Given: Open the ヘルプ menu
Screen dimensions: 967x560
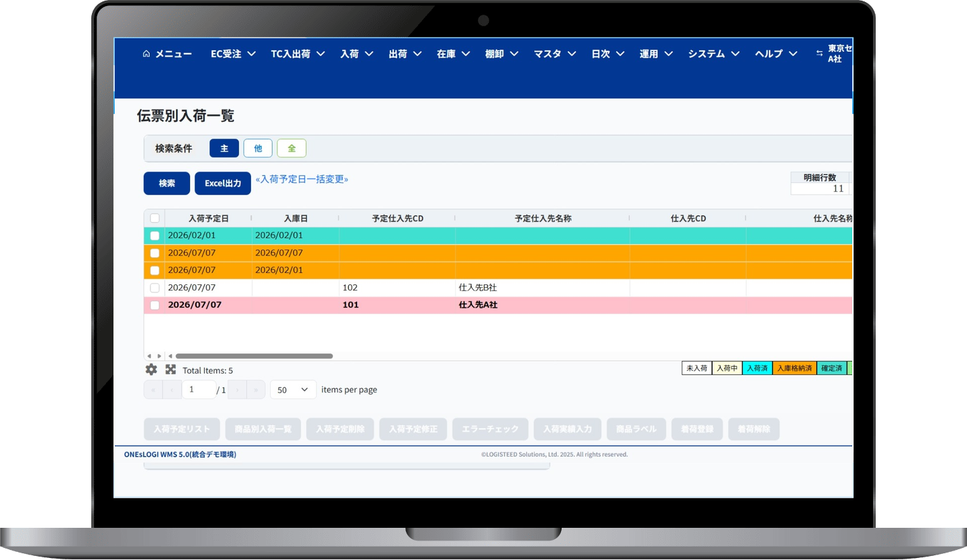Looking at the screenshot, I should point(776,54).
